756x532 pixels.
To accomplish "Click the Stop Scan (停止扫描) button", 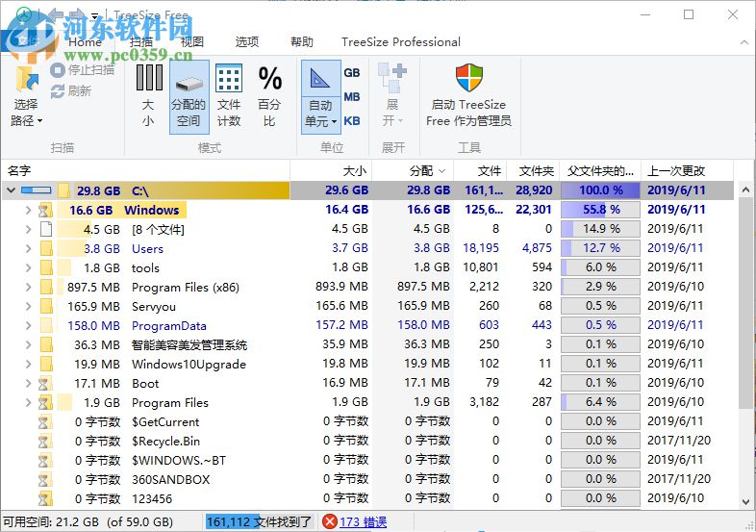I will 83,70.
